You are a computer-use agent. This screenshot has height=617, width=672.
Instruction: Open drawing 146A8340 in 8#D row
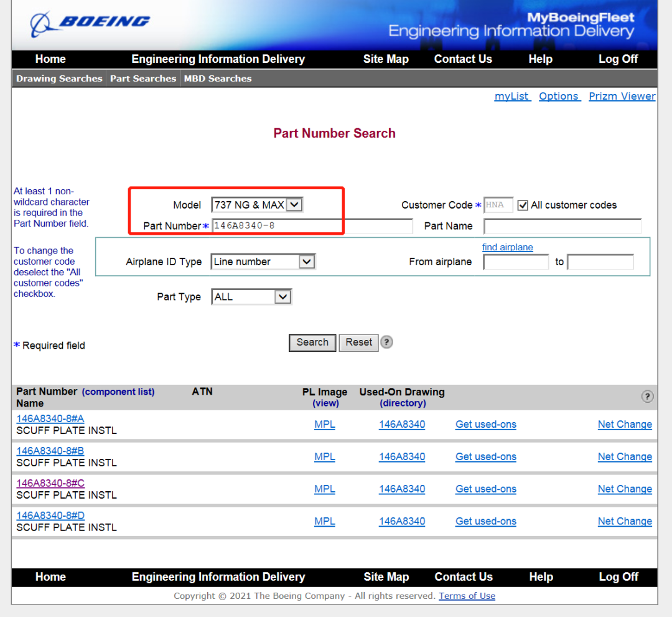tap(402, 521)
